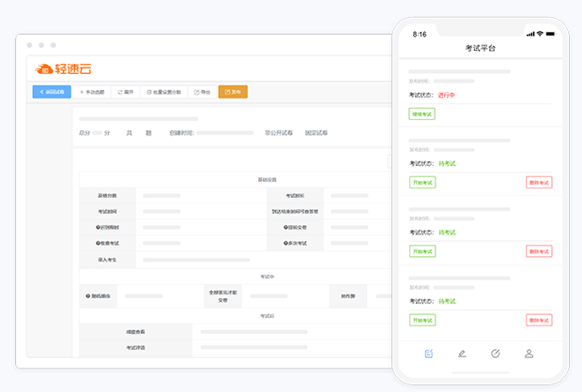Click help icon beside 提前交卷

(x=283, y=228)
